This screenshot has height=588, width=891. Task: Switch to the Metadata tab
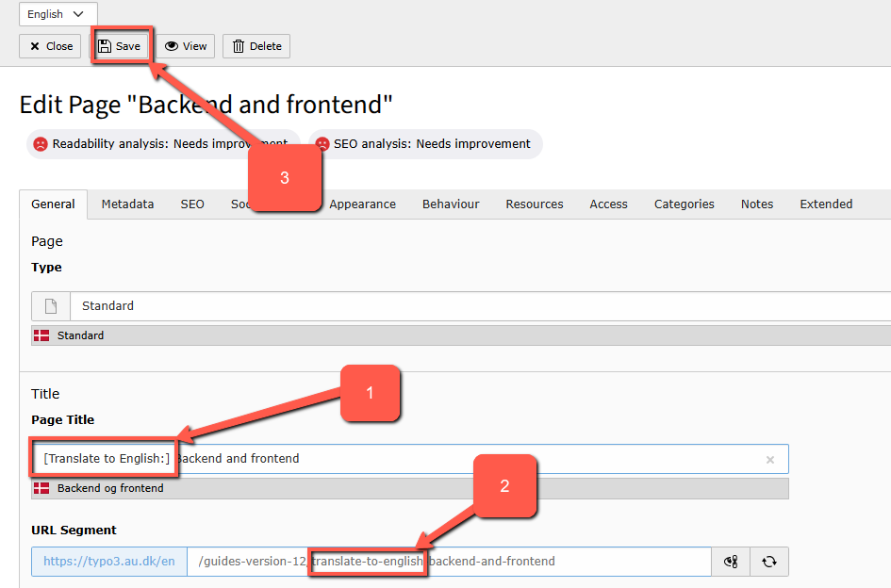pos(127,204)
